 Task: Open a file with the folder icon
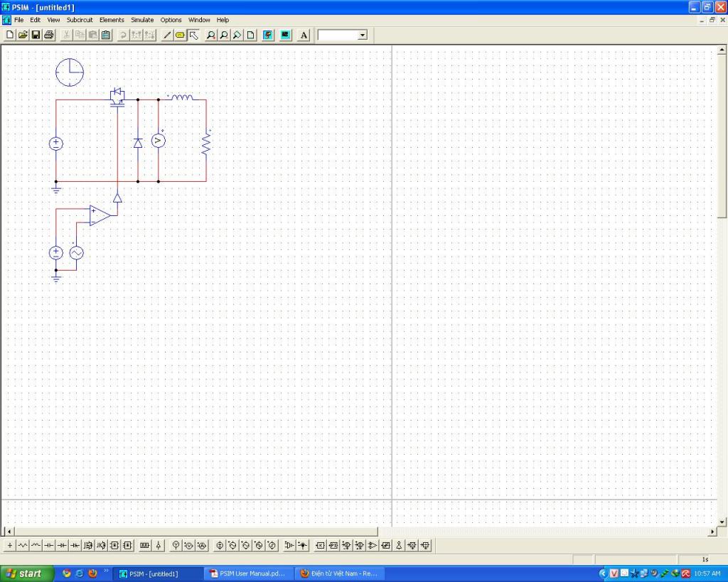coord(22,35)
